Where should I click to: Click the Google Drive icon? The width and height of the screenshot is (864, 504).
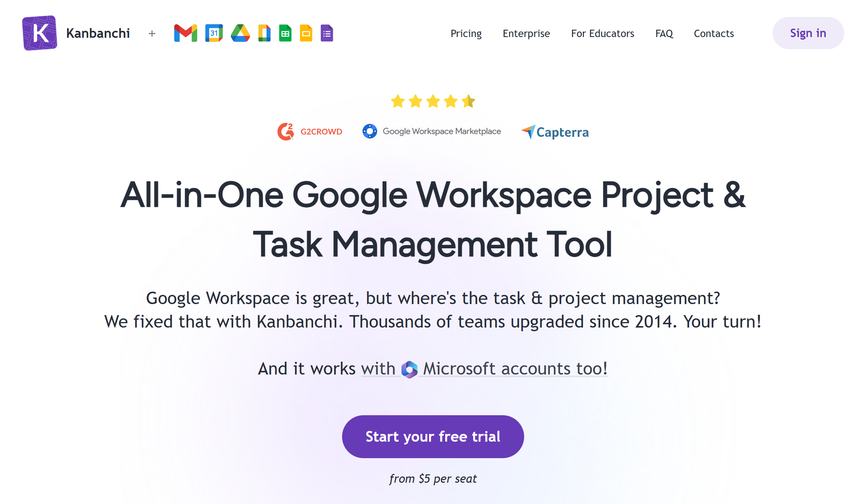click(240, 33)
